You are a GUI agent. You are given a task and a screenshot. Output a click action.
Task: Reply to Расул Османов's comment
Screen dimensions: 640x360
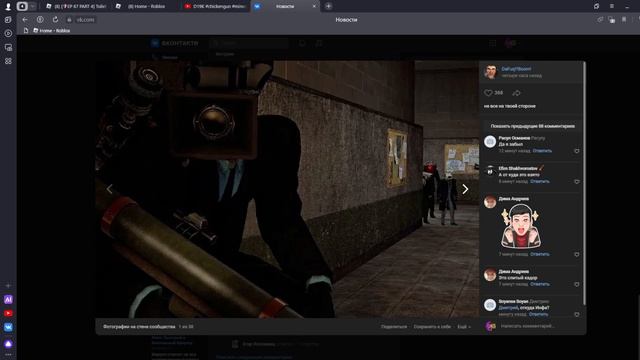coord(542,151)
